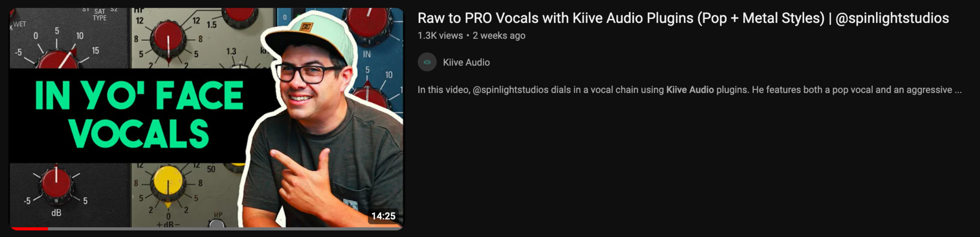Open the Kiive Audio channel name link
The height and width of the screenshot is (237, 980).
pos(466,62)
